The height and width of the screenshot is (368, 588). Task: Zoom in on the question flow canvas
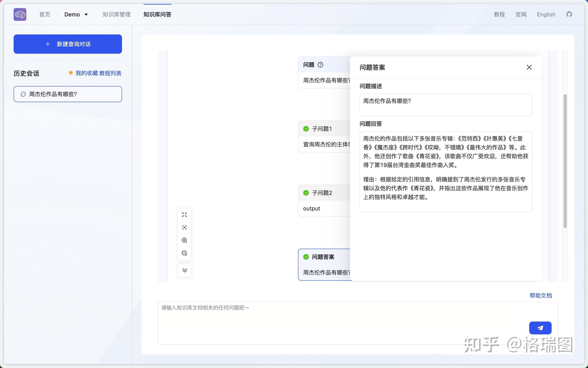click(184, 240)
